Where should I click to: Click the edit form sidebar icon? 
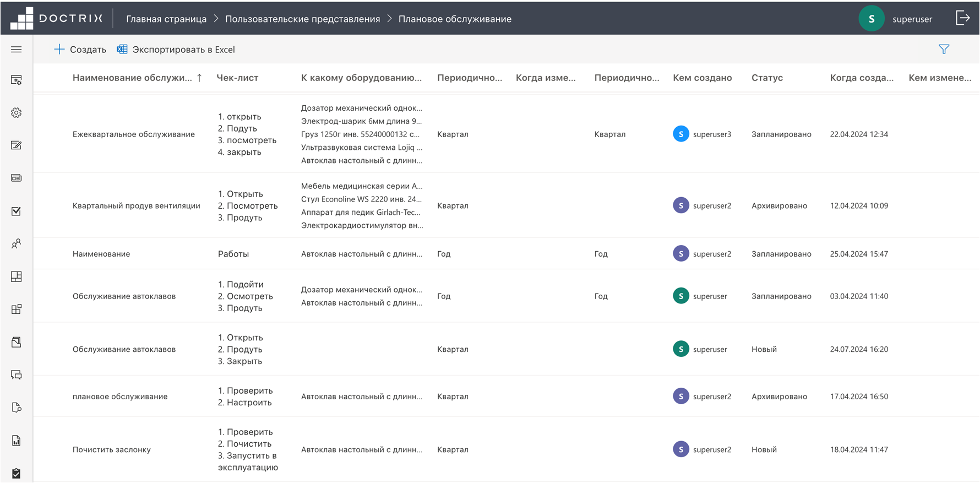(x=17, y=145)
